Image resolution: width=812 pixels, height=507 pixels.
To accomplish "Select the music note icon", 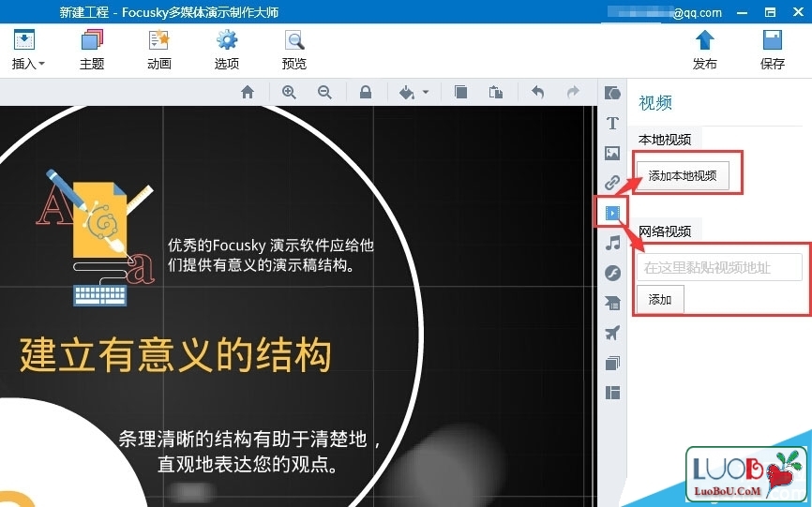I will pyautogui.click(x=612, y=243).
